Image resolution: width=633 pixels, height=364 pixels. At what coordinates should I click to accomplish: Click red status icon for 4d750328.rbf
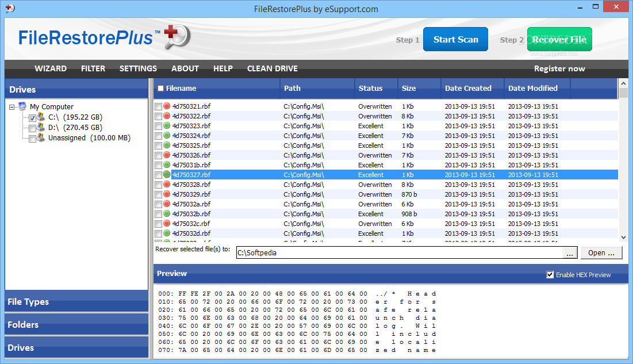click(x=167, y=184)
